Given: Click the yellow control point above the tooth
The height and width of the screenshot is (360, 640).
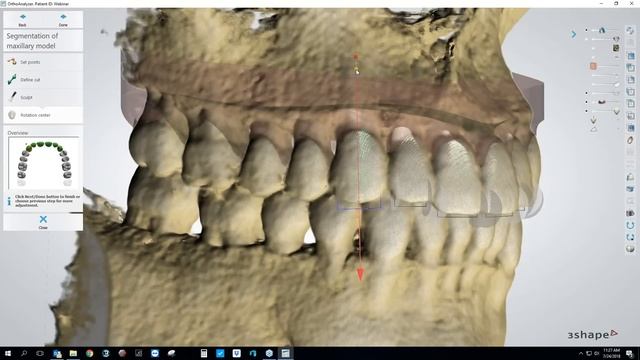Looking at the screenshot, I should (x=356, y=69).
